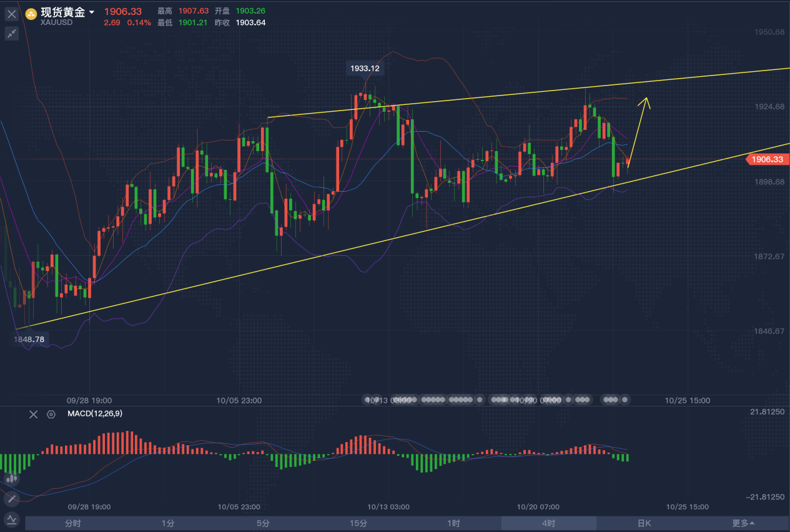
Task: Click the collapse arrows icon under X
Action: pos(12,34)
